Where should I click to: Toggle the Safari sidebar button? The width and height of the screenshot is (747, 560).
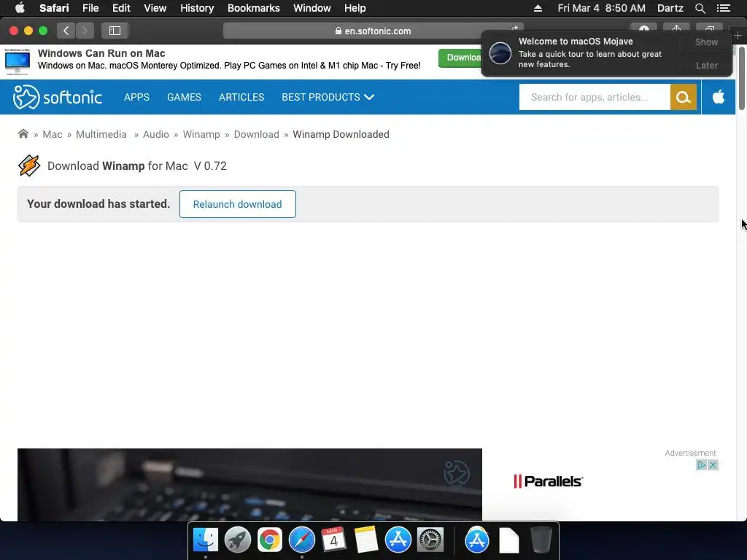(x=115, y=31)
